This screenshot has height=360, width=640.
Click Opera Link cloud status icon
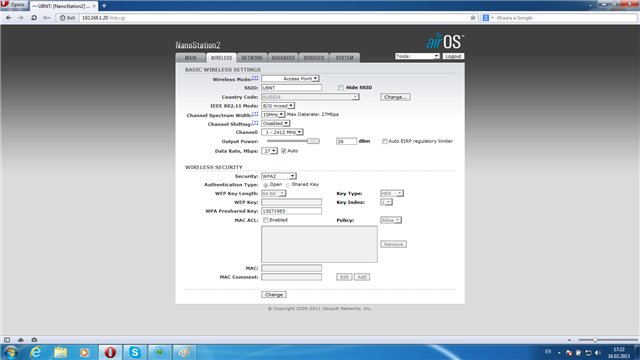pos(20,340)
